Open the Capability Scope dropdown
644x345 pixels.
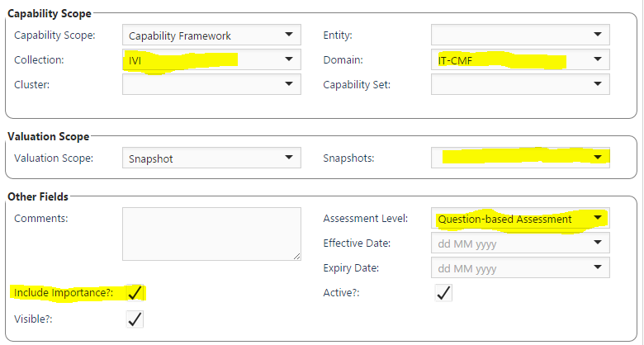[x=288, y=35]
